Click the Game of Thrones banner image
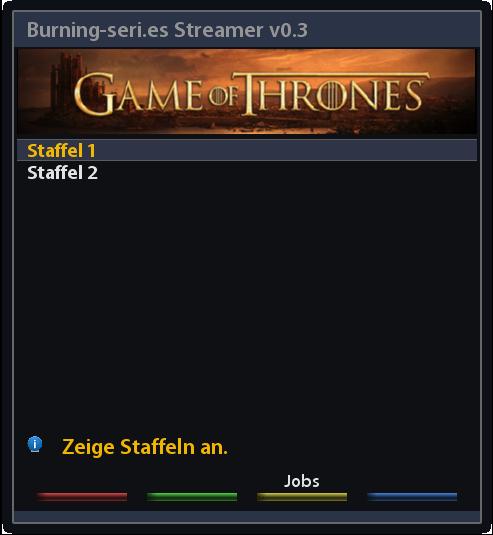This screenshot has height=535, width=493. (x=247, y=91)
